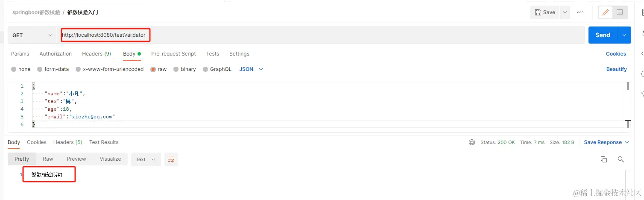This screenshot has width=644, height=200.
Task: Open the Test Results tab
Action: coord(104,142)
